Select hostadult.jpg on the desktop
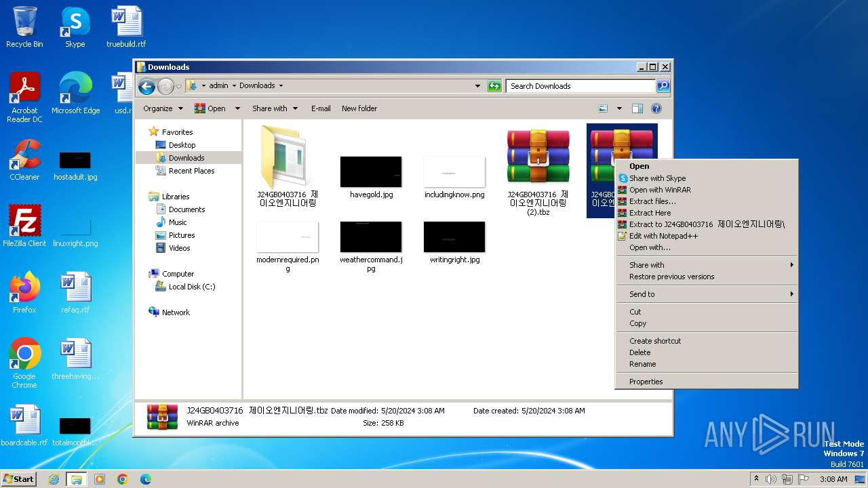The image size is (868, 488). pos(75,167)
